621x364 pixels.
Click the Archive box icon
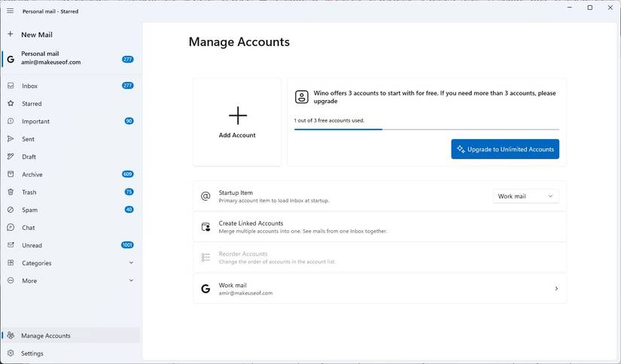[x=11, y=174]
